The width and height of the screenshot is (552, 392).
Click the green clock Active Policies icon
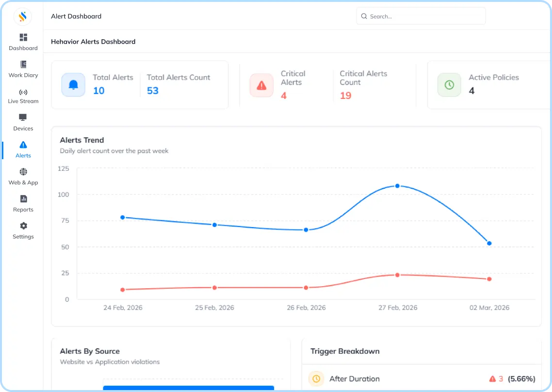coord(449,85)
